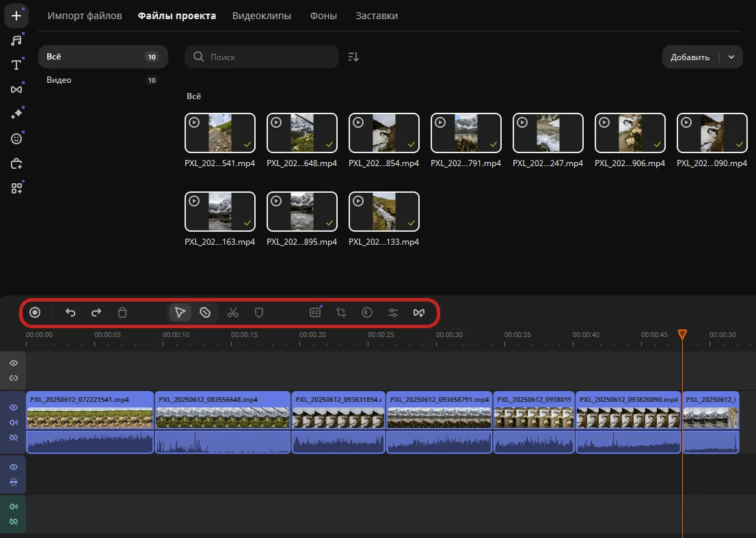Screen dimensions: 756x538
Task: Mute the main video track audio
Action: 14,422
